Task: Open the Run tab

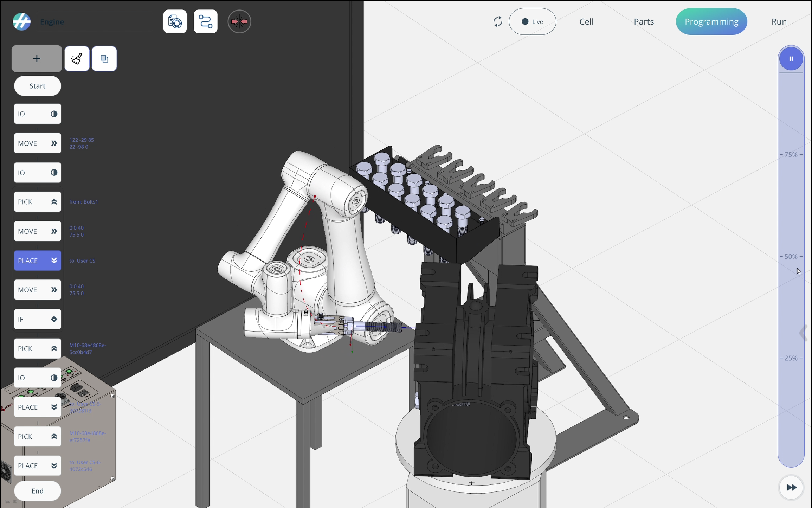Action: pyautogui.click(x=779, y=22)
